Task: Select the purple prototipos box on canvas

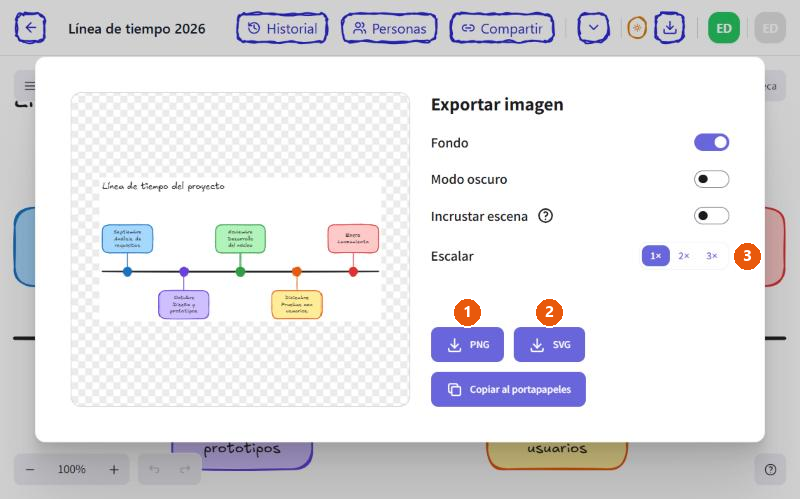Action: coord(242,454)
